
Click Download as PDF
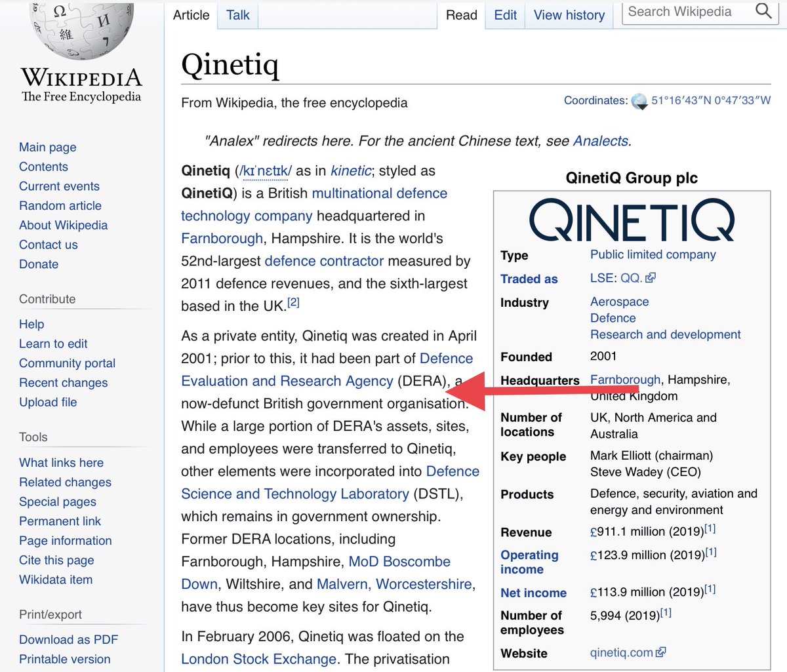(x=69, y=639)
